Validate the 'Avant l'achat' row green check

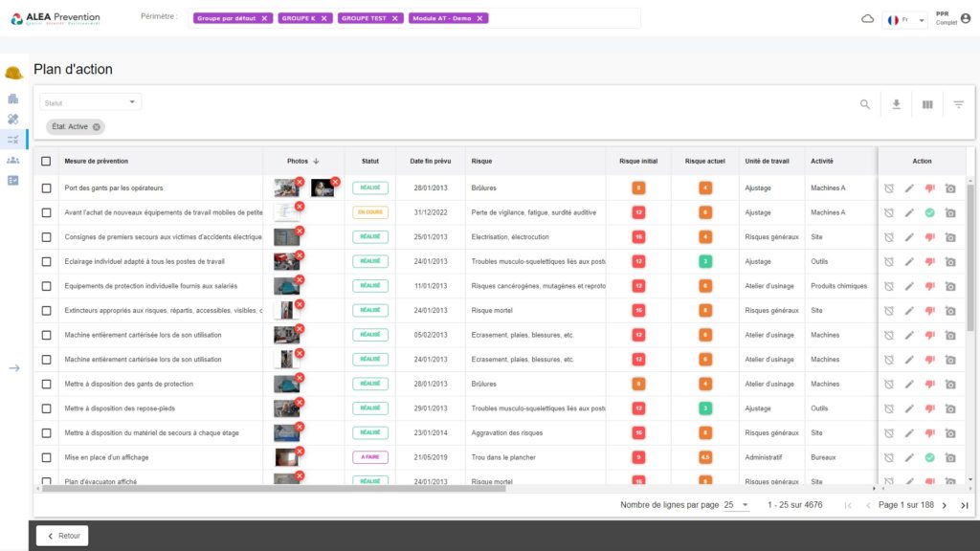930,212
